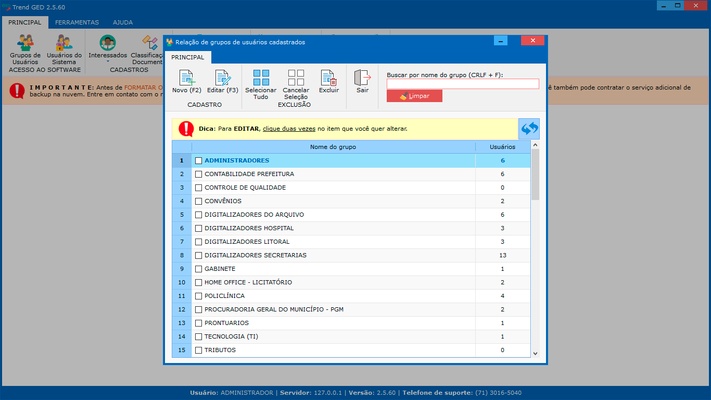
Task: Click the Sair exit icon
Action: pos(362,78)
